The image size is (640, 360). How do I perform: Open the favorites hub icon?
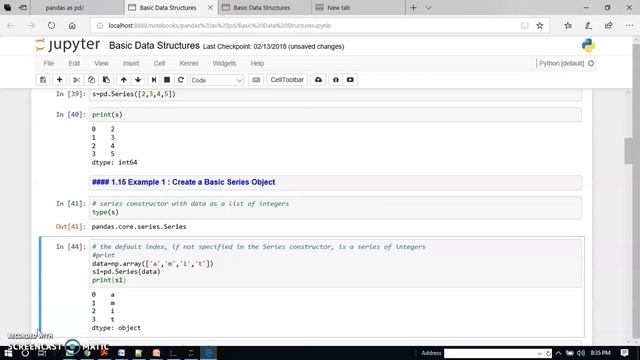click(568, 25)
